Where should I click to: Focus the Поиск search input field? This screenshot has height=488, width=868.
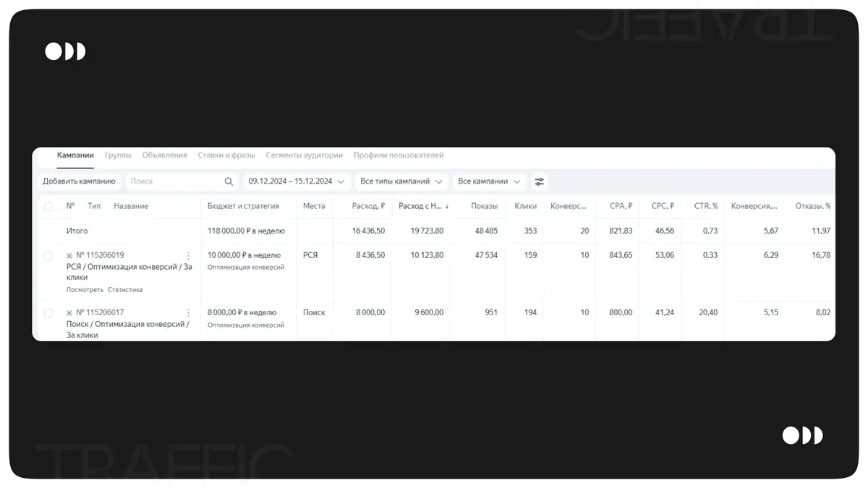pyautogui.click(x=174, y=181)
